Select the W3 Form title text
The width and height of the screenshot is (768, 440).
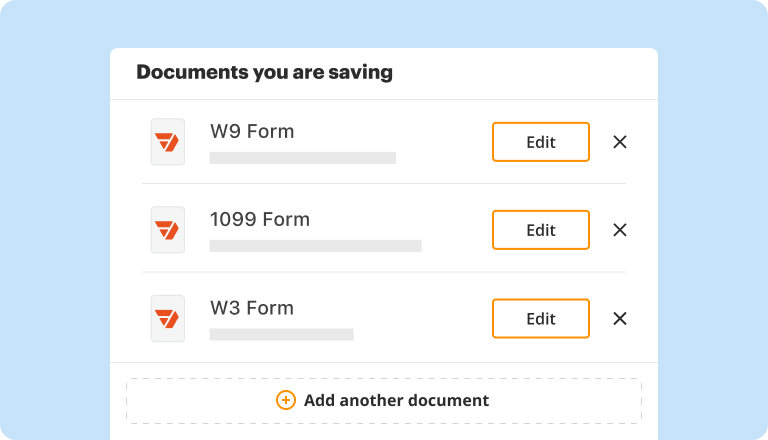click(252, 308)
